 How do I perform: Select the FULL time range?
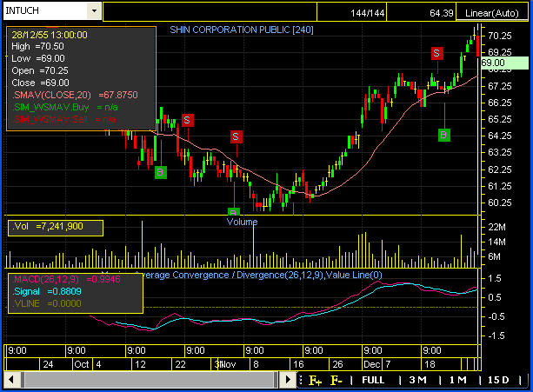pyautogui.click(x=373, y=380)
